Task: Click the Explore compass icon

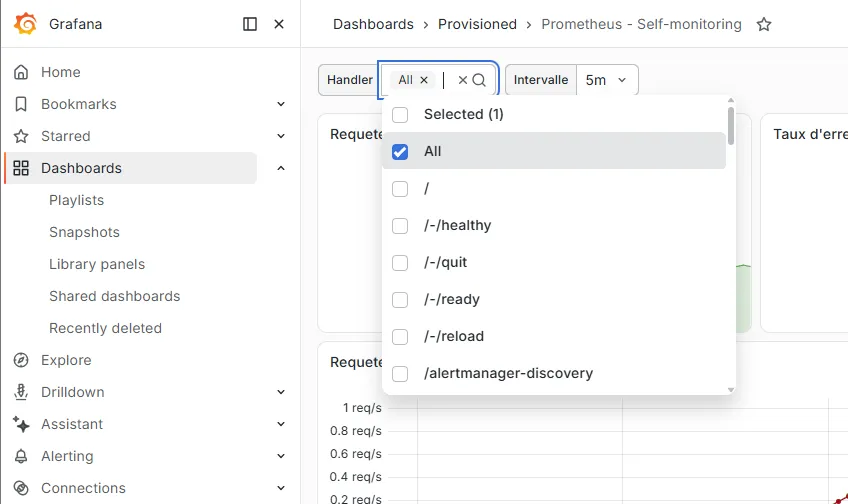Action: 21,360
